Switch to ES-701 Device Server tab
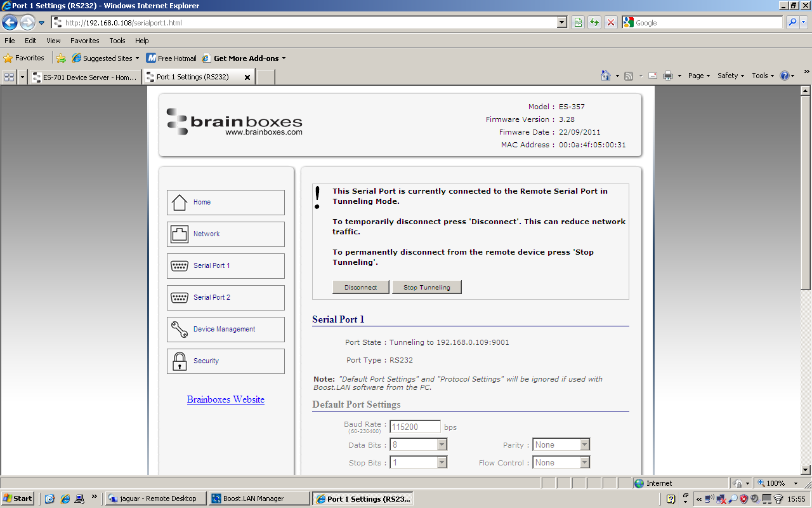The width and height of the screenshot is (812, 508). (85, 77)
